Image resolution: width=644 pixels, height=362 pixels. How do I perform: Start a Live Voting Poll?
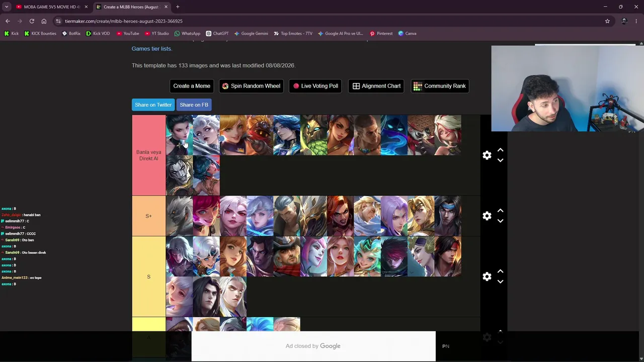316,86
